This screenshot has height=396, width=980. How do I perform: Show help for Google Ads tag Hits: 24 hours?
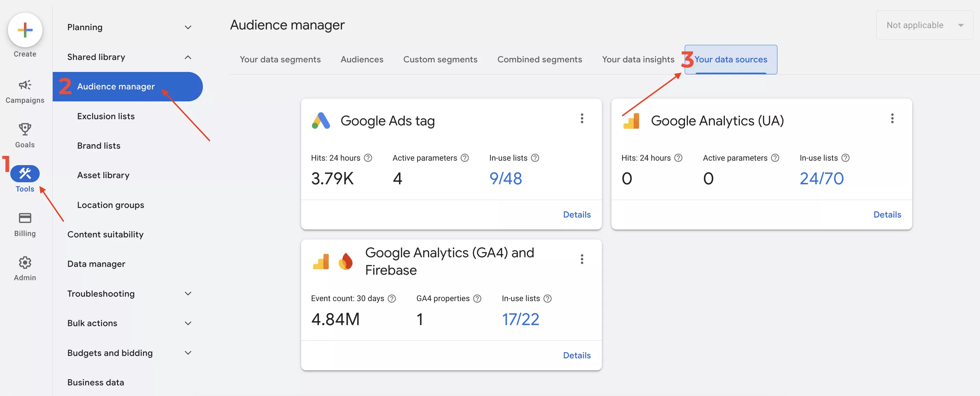click(x=367, y=158)
